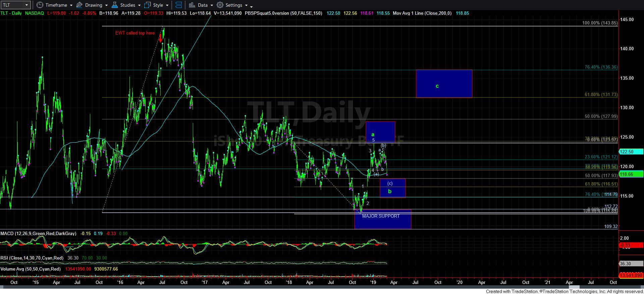Click the 61.80% (116.51) Fibonacci label
Image resolution: width=644 pixels, height=294 pixels.
601,184
